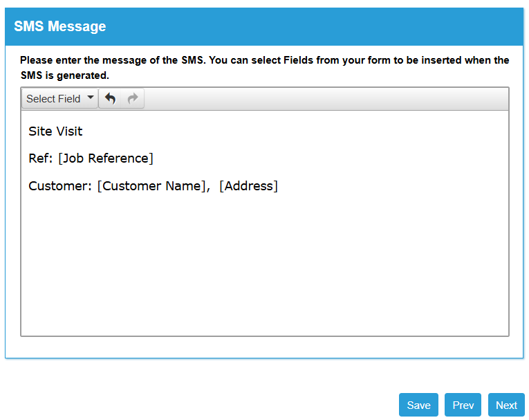Click the [Address] placeholder in message
The height and width of the screenshot is (420, 529).
(x=249, y=186)
